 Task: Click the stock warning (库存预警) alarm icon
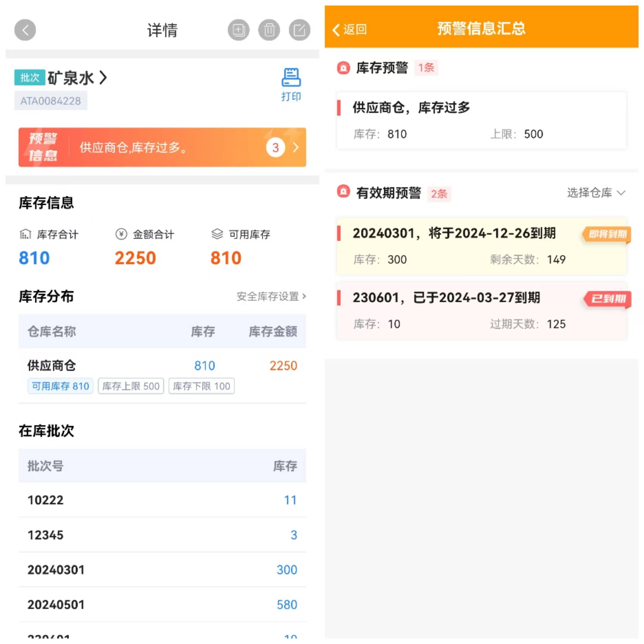[x=343, y=68]
